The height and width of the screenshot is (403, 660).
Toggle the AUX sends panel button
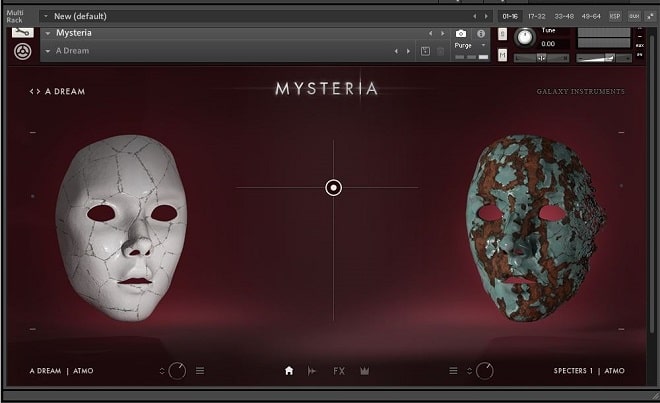point(634,16)
